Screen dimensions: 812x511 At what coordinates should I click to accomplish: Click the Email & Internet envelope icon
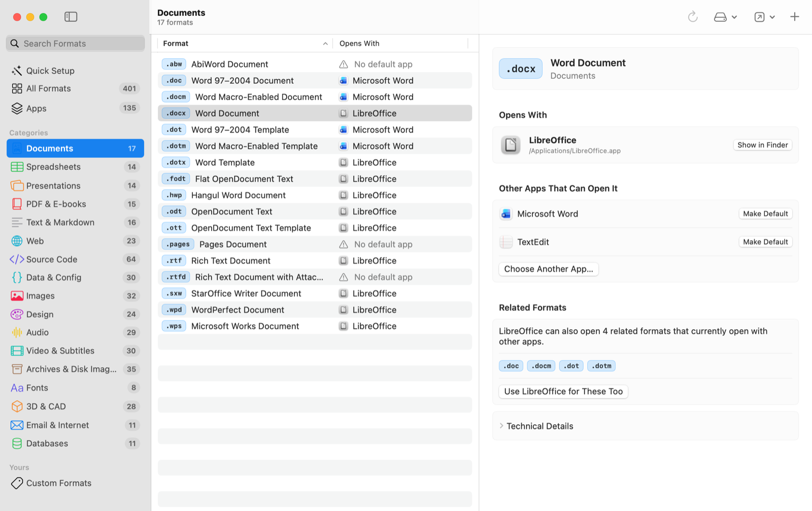17,425
